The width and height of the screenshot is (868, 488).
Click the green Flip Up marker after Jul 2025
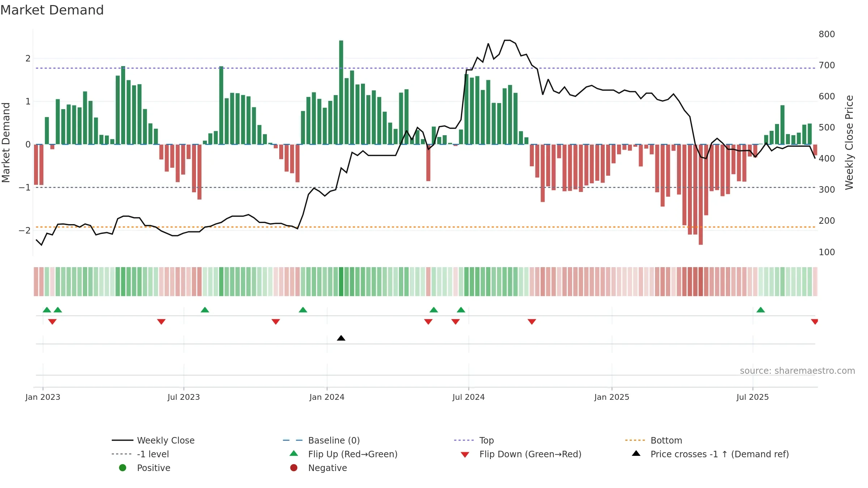click(x=761, y=310)
